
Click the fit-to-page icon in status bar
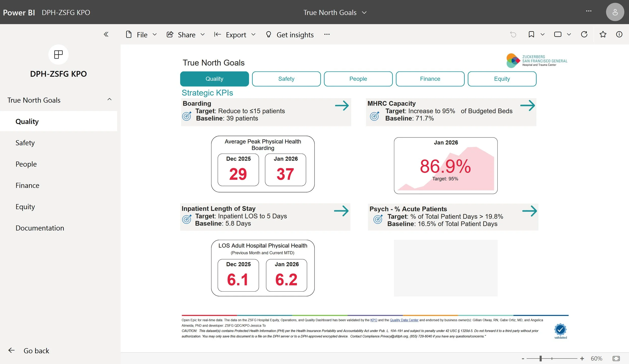tap(616, 358)
